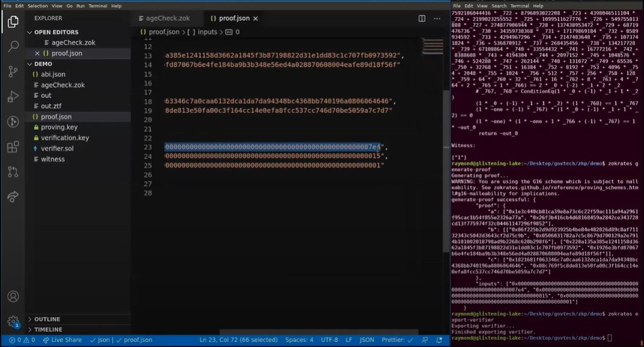Open the View menu in terminal window
Image resolution: width=644 pixels, height=347 pixels.
click(482, 5)
